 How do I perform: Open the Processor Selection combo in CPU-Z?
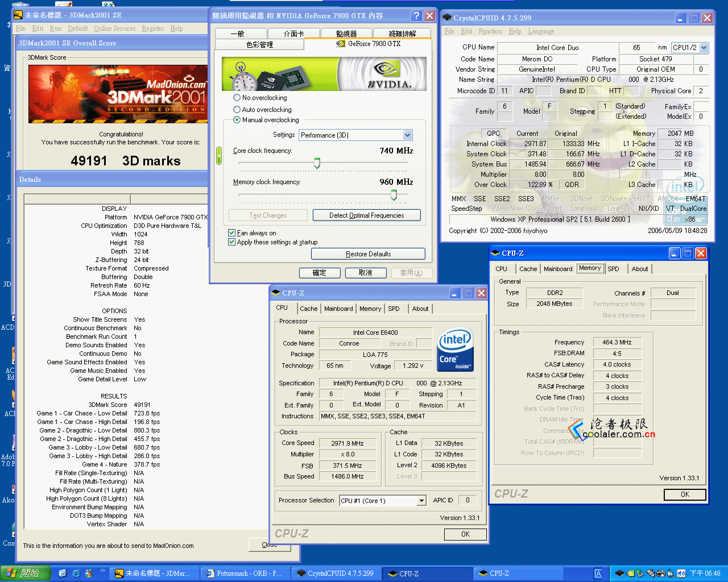[x=421, y=501]
